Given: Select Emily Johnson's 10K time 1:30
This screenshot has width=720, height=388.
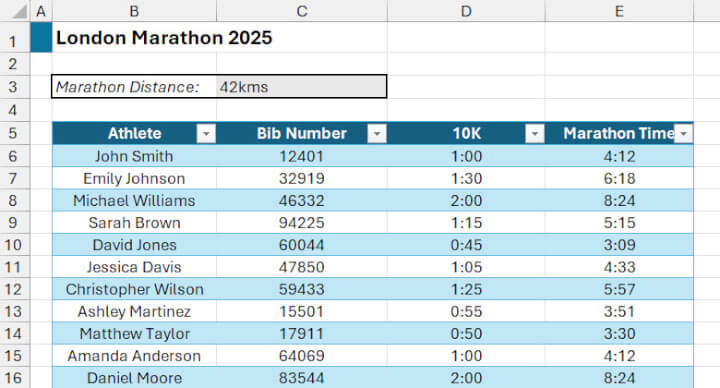Looking at the screenshot, I should coord(466,178).
